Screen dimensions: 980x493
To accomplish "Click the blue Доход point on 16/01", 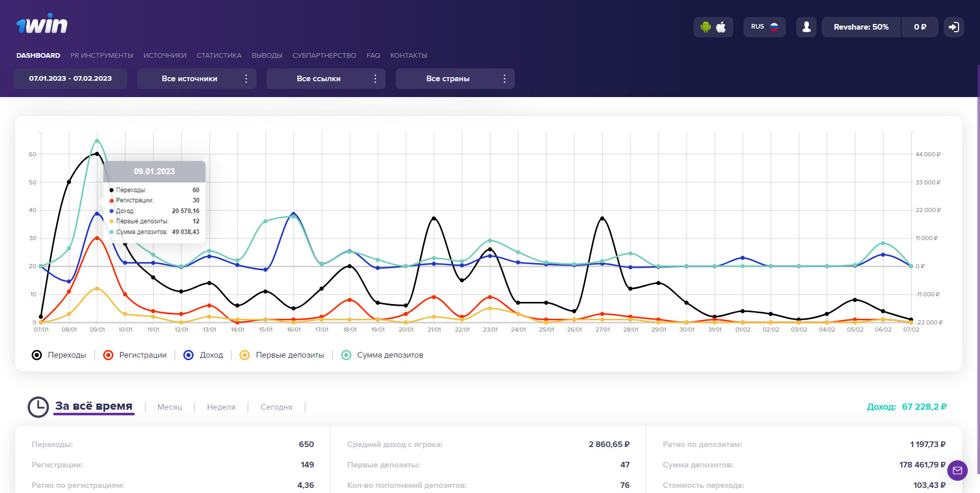I will click(293, 214).
